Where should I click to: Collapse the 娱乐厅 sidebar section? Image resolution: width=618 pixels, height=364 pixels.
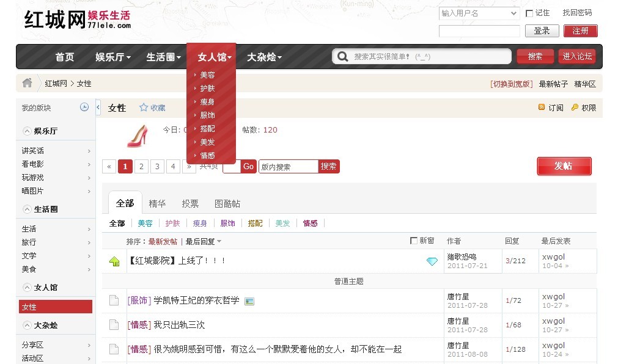coord(27,131)
